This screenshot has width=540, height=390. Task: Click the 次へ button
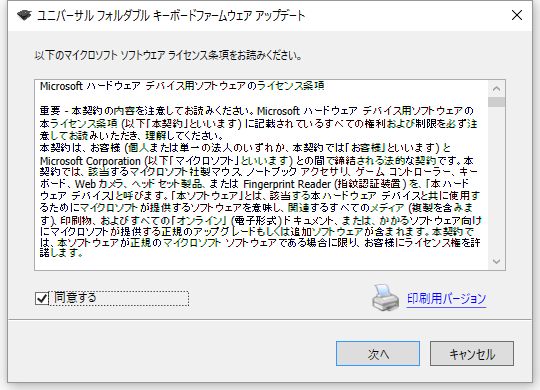pos(378,353)
